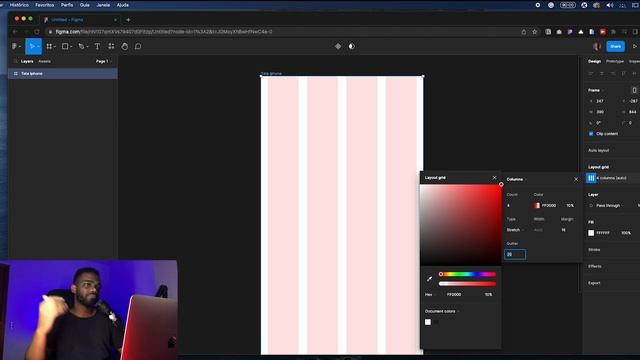
Task: Expand the Document colors dropdown
Action: click(442, 311)
